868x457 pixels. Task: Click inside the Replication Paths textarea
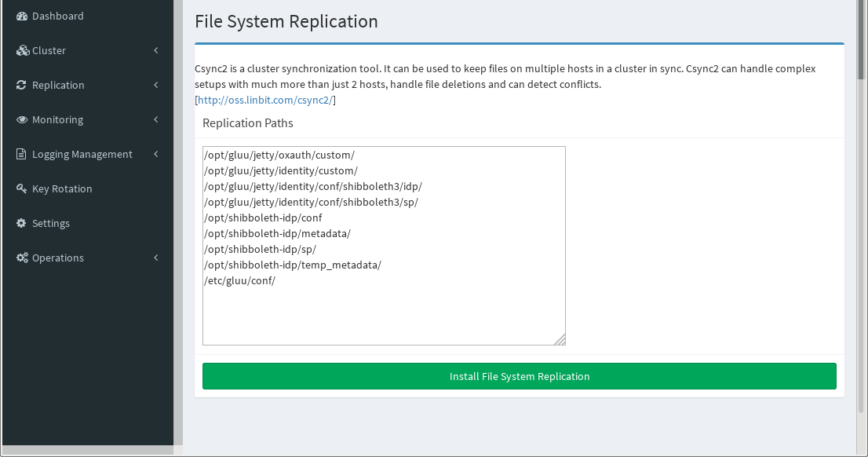384,246
